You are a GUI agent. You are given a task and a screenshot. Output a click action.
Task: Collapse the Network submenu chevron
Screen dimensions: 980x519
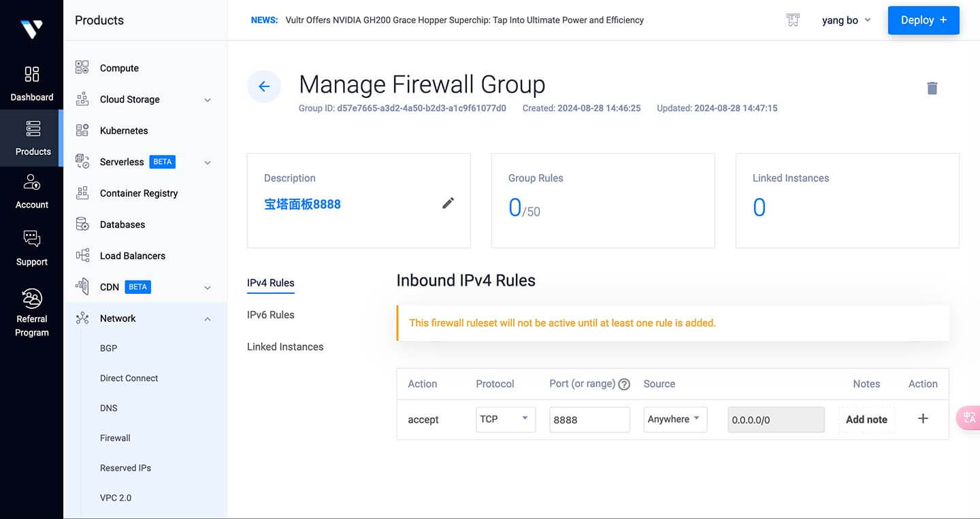tap(208, 319)
